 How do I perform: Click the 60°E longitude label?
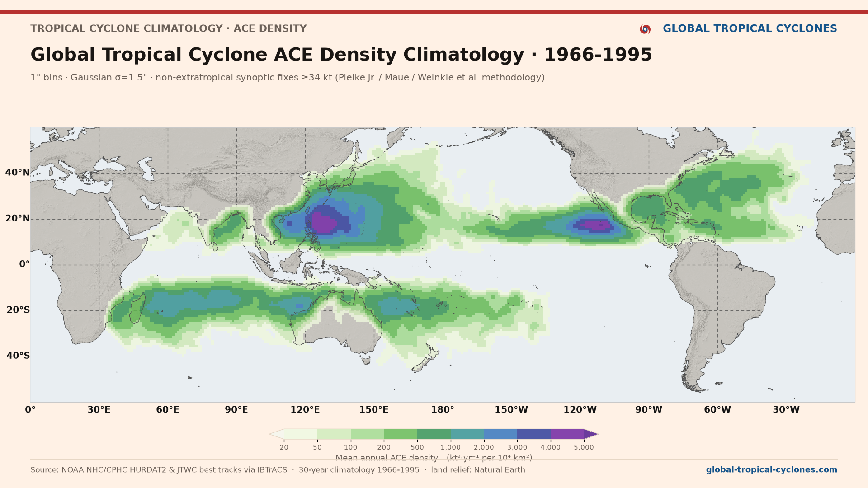coord(168,410)
